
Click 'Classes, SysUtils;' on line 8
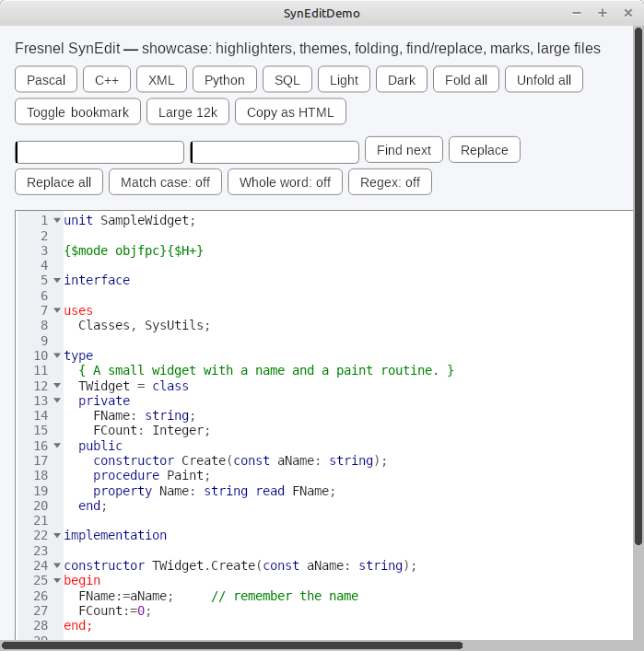[144, 325]
